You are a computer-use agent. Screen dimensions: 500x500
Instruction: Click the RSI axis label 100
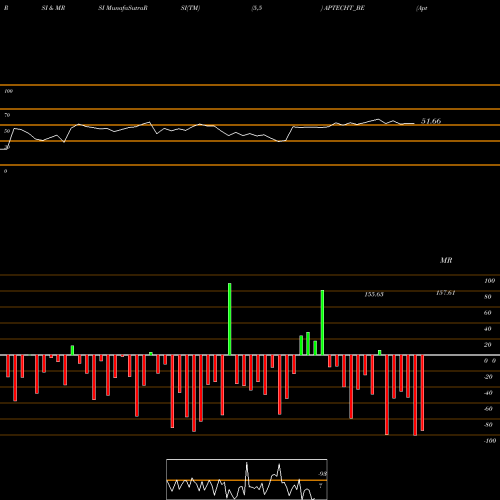pos(8,91)
